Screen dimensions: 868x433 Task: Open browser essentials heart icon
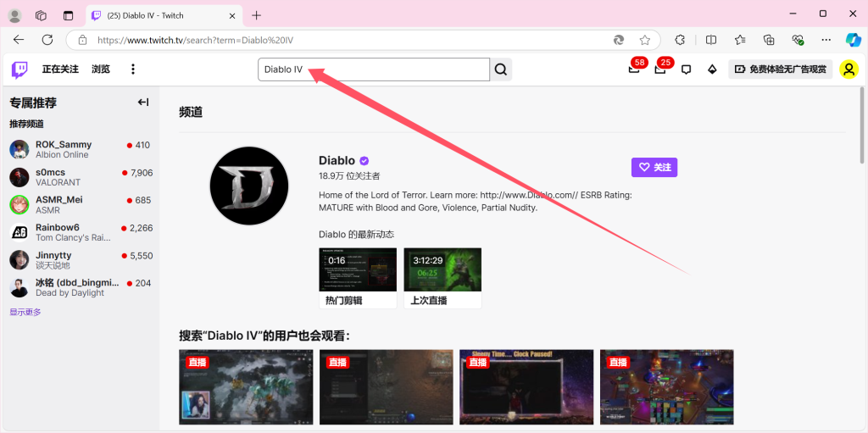point(797,40)
